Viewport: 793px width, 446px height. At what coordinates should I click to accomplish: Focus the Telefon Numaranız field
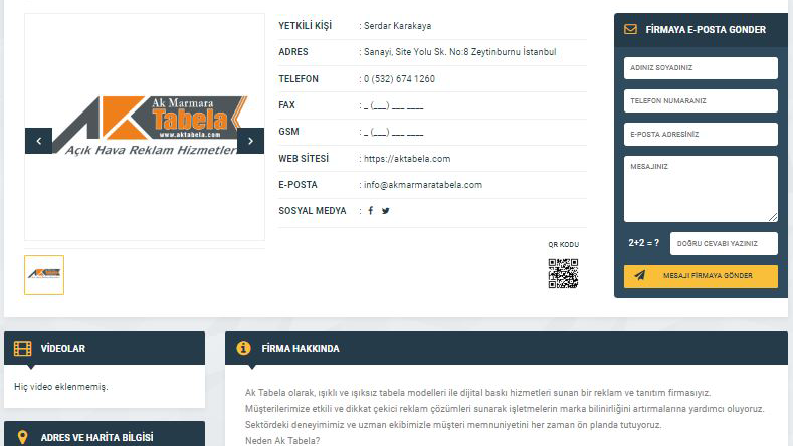tap(700, 101)
